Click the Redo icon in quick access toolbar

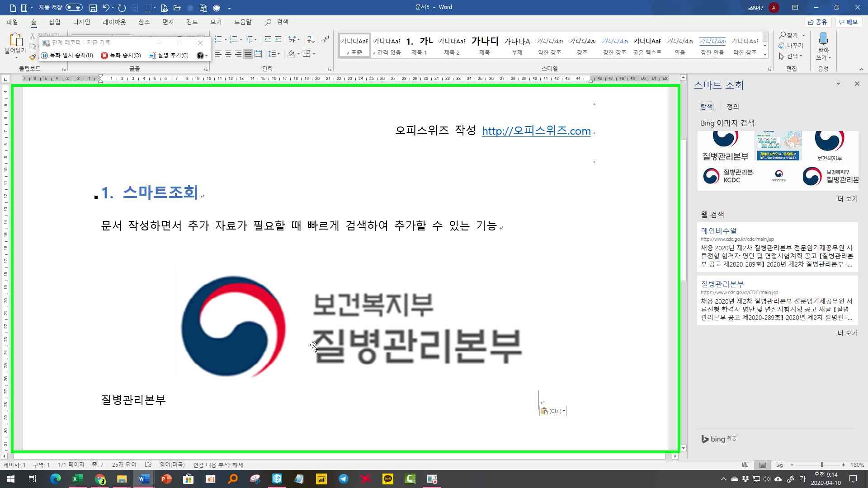(122, 8)
